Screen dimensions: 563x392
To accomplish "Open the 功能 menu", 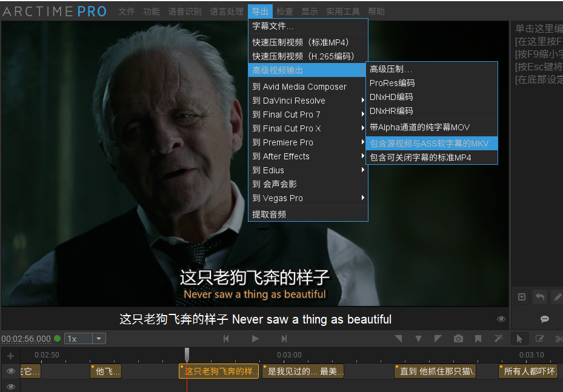I will pos(151,12).
